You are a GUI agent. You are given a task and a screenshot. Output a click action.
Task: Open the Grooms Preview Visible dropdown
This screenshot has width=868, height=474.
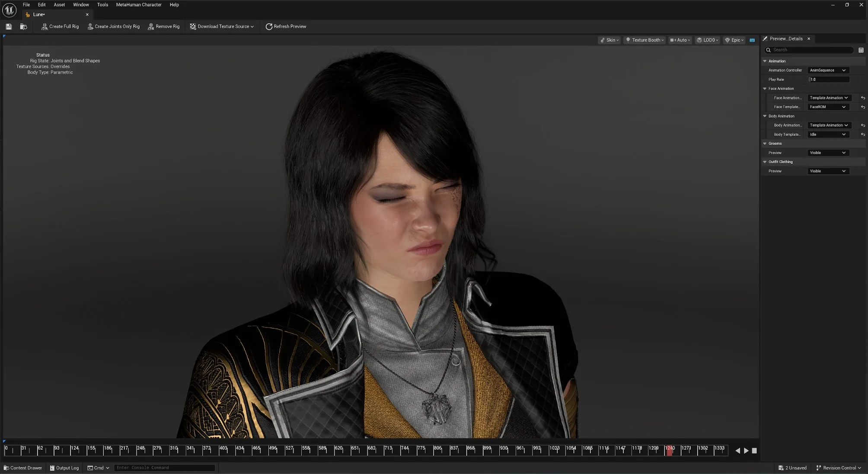coord(828,153)
